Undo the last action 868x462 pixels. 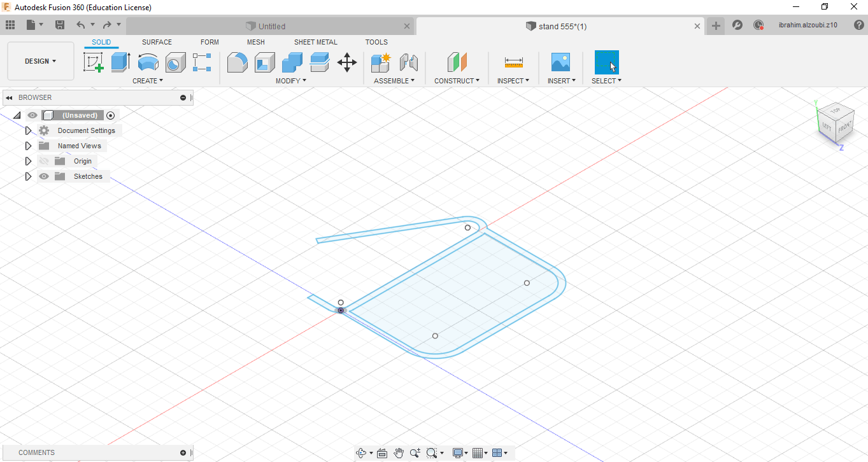(80, 25)
